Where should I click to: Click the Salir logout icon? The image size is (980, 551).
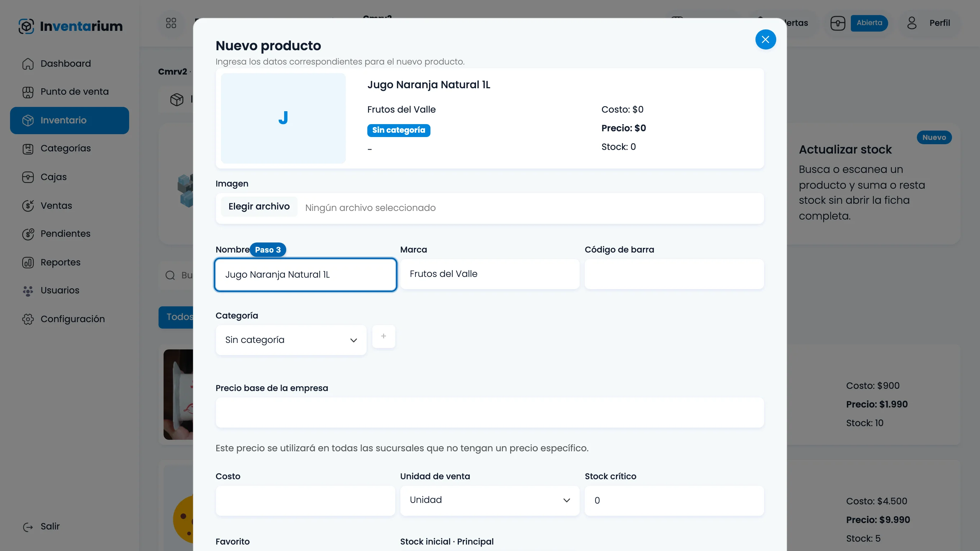click(x=28, y=527)
